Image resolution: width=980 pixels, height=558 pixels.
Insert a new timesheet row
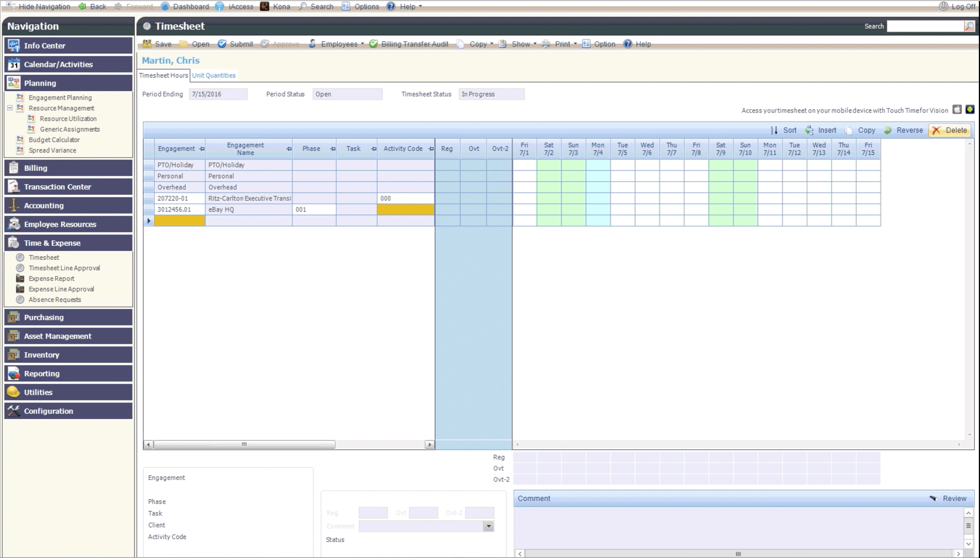[x=821, y=130]
